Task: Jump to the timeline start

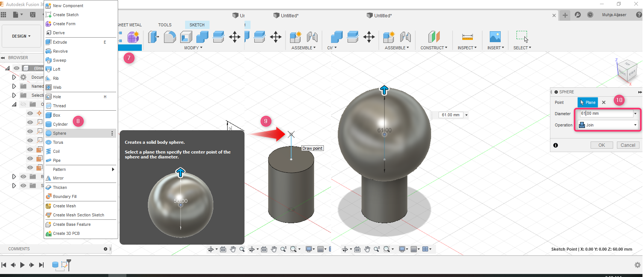Action: (x=4, y=265)
